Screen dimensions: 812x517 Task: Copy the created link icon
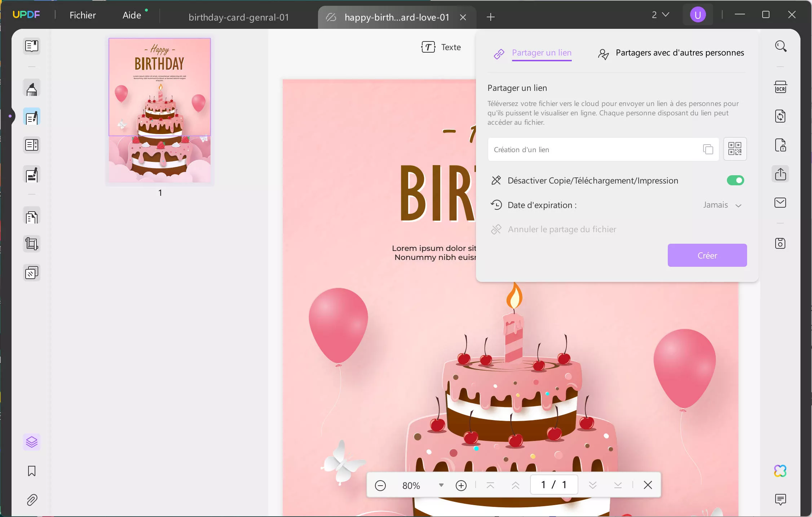708,149
